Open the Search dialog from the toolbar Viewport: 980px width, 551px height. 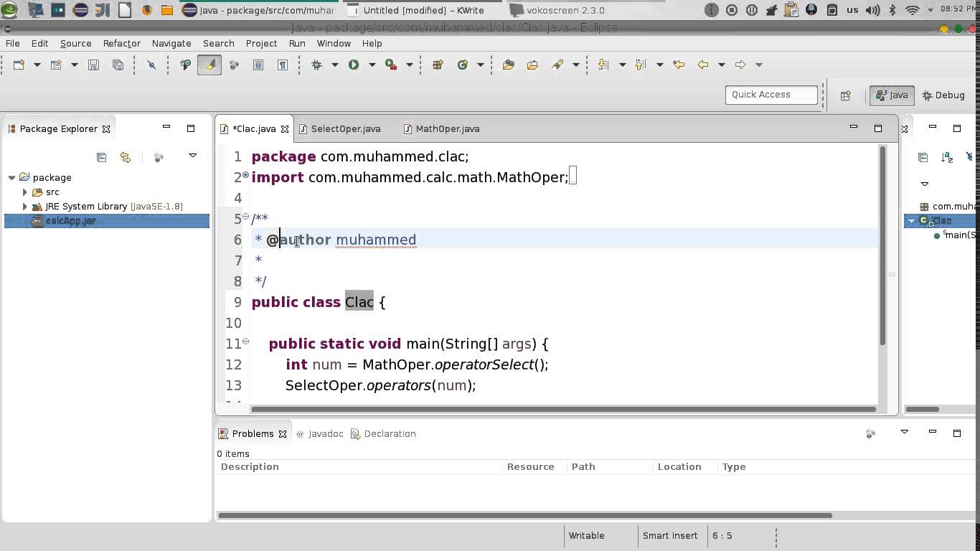(x=558, y=65)
